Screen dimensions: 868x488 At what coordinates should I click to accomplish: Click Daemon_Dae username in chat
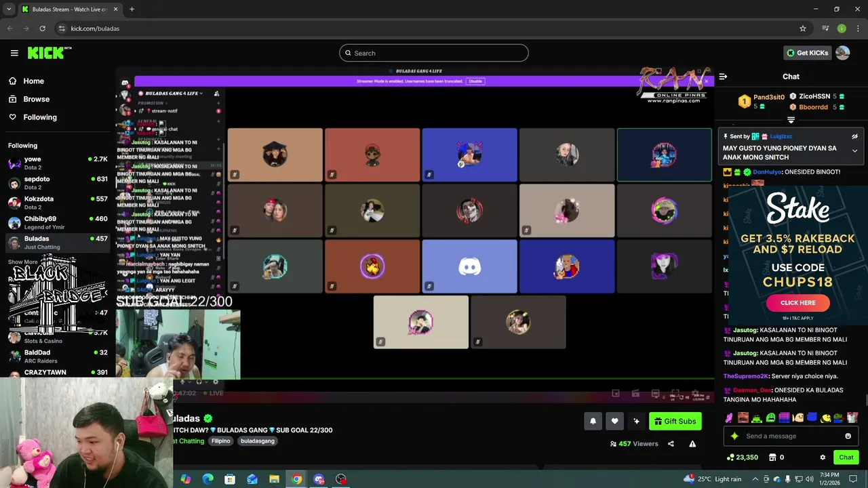(x=752, y=390)
